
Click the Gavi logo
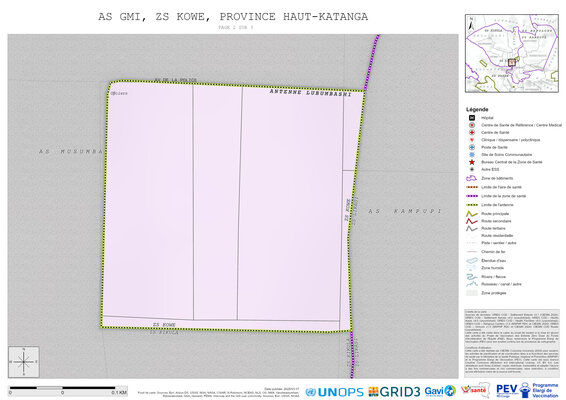(x=440, y=391)
